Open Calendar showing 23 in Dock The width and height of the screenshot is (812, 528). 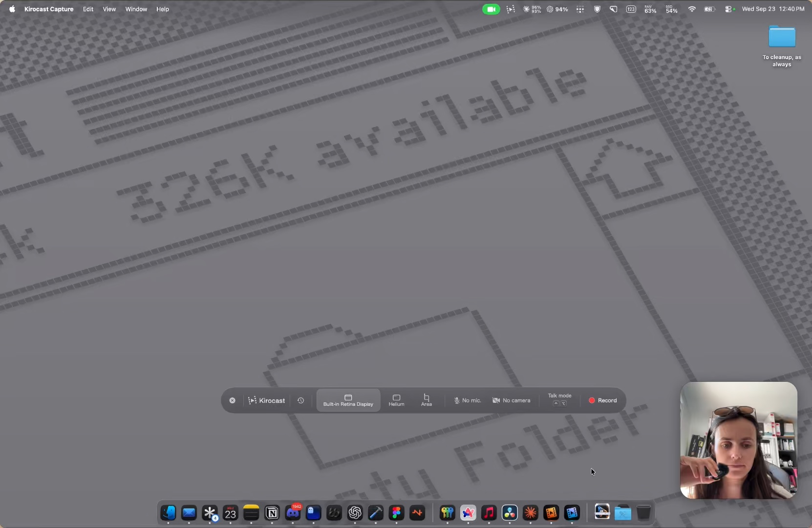[230, 512]
